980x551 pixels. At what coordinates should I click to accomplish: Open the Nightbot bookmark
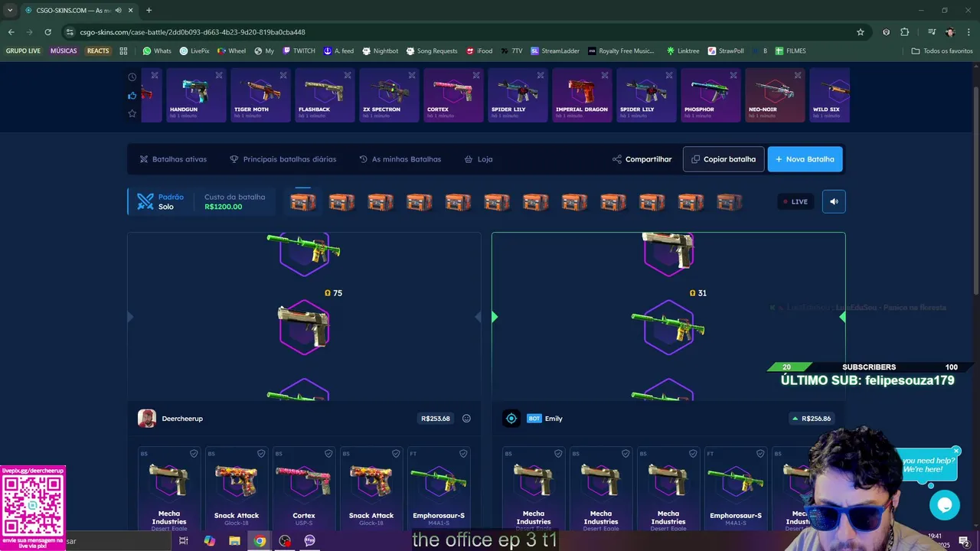pyautogui.click(x=380, y=51)
